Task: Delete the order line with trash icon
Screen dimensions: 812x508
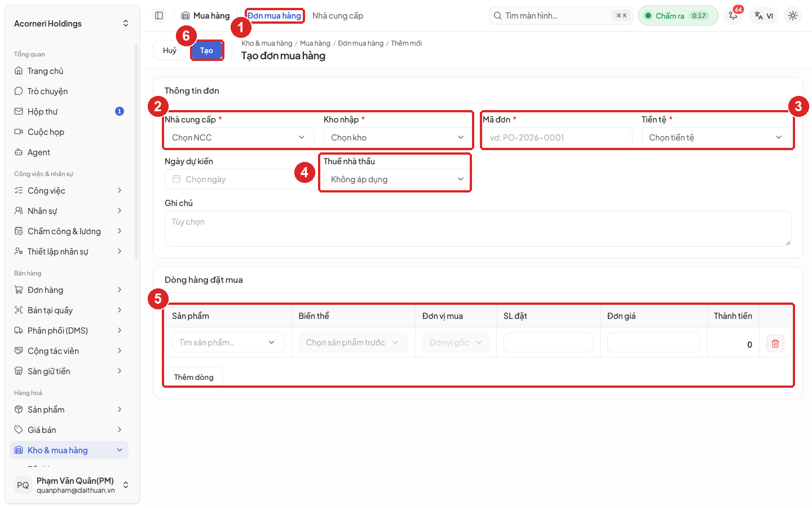Action: click(775, 344)
